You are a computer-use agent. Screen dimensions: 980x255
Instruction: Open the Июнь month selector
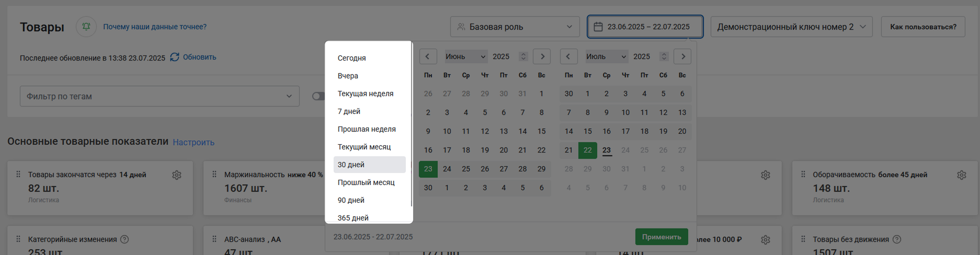coord(466,57)
